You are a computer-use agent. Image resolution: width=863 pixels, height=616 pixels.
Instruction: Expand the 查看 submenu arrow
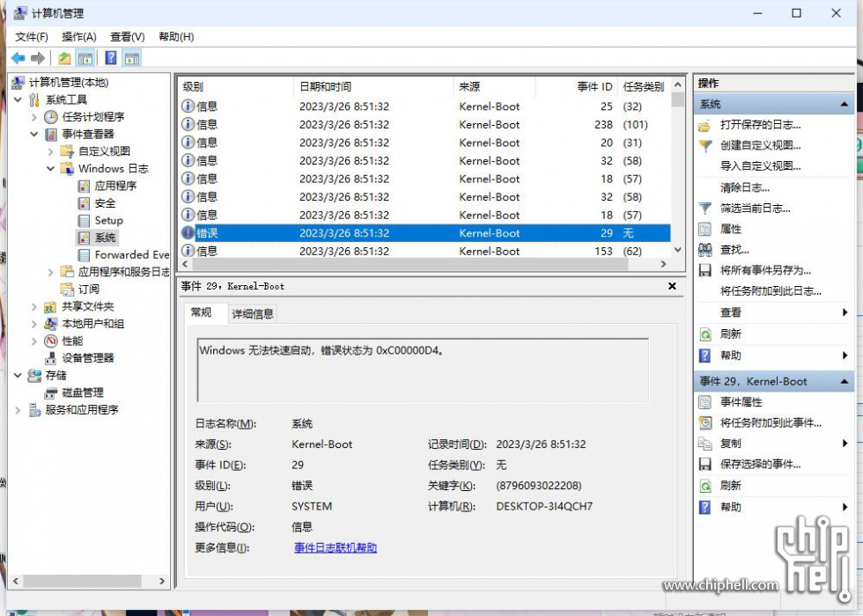coord(845,312)
